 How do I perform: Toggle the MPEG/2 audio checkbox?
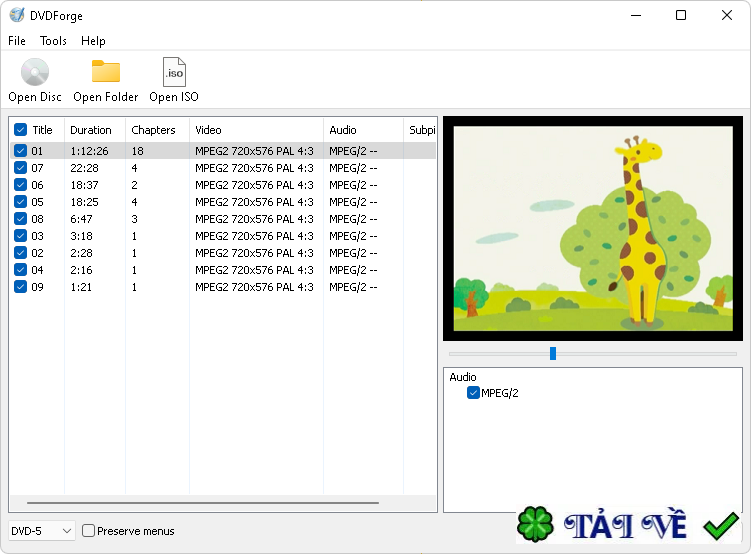474,393
